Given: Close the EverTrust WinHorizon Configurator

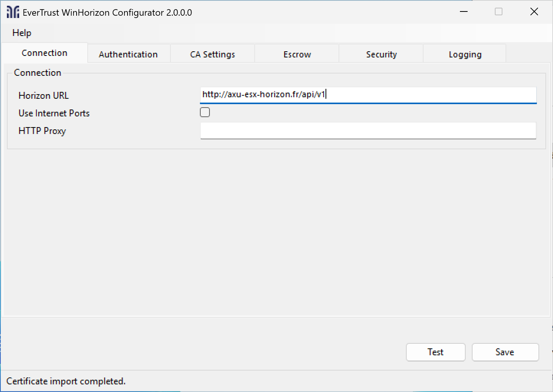Looking at the screenshot, I should click(x=534, y=11).
